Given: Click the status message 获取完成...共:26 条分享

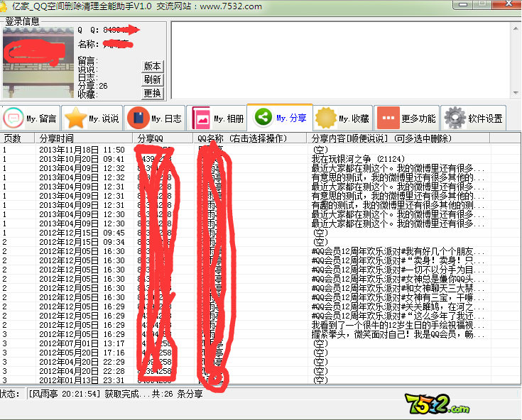Looking at the screenshot, I should (x=153, y=394).
